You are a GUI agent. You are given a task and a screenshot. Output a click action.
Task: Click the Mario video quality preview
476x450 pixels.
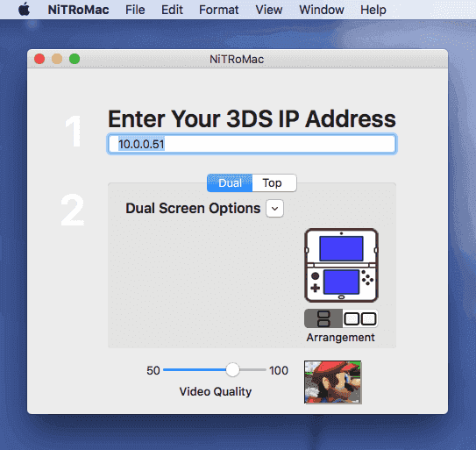(x=333, y=382)
